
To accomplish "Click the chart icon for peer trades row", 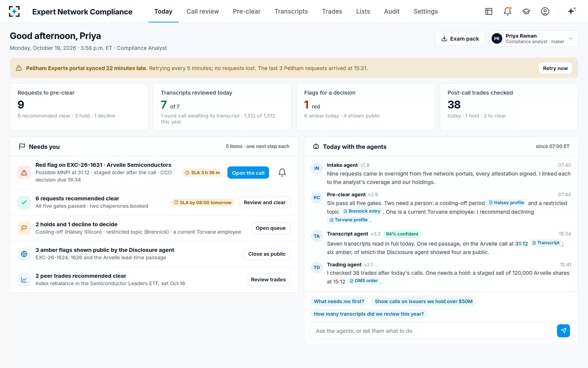I will tap(24, 280).
